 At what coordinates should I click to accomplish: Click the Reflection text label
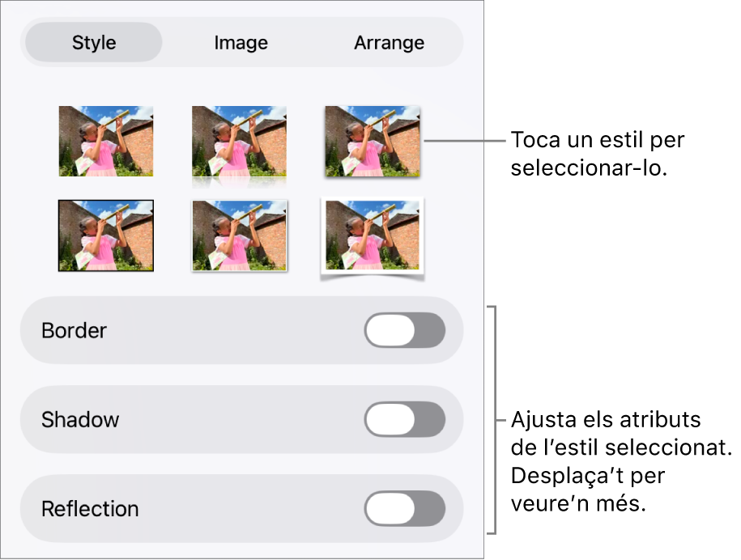click(90, 509)
